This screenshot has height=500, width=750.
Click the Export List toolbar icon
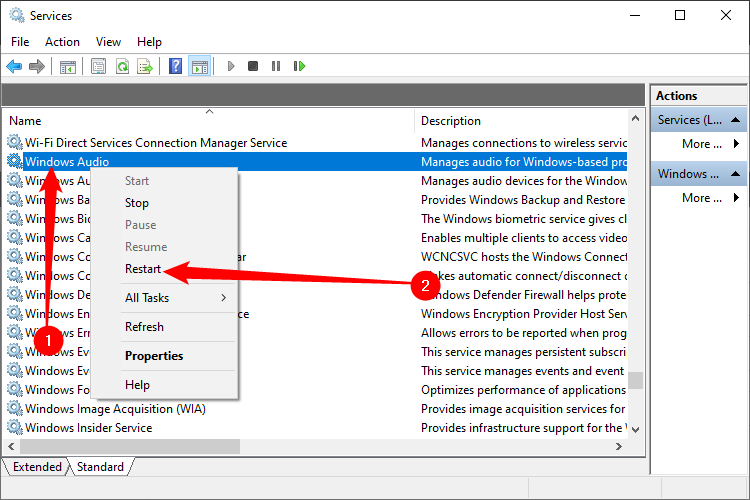pyautogui.click(x=145, y=66)
